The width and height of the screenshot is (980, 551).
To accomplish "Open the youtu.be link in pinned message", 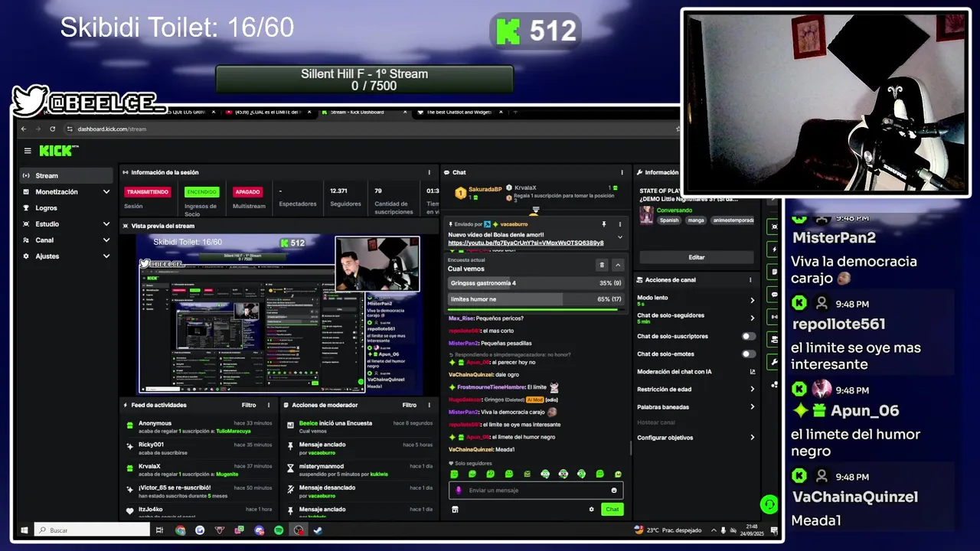I will pyautogui.click(x=526, y=243).
